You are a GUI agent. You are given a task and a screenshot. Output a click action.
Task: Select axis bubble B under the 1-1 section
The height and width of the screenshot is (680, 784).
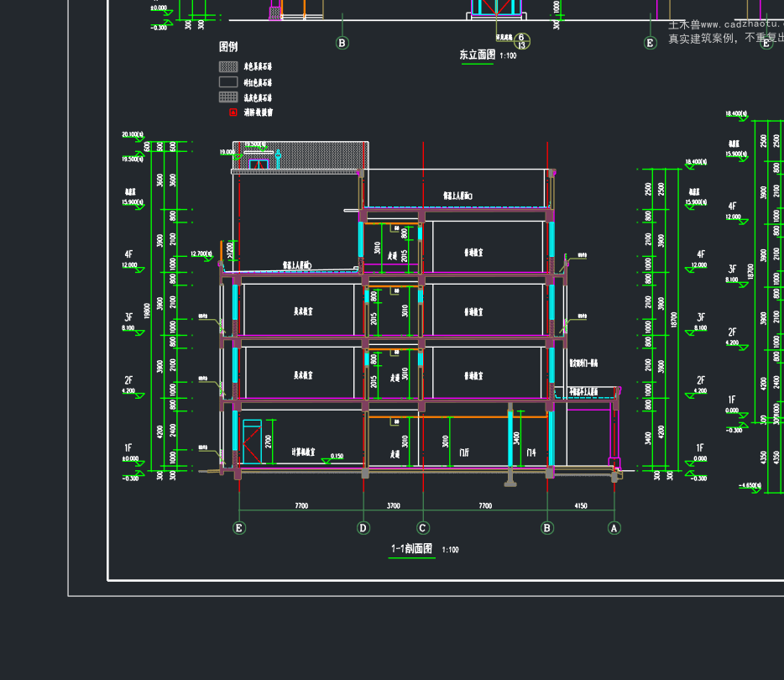(547, 528)
